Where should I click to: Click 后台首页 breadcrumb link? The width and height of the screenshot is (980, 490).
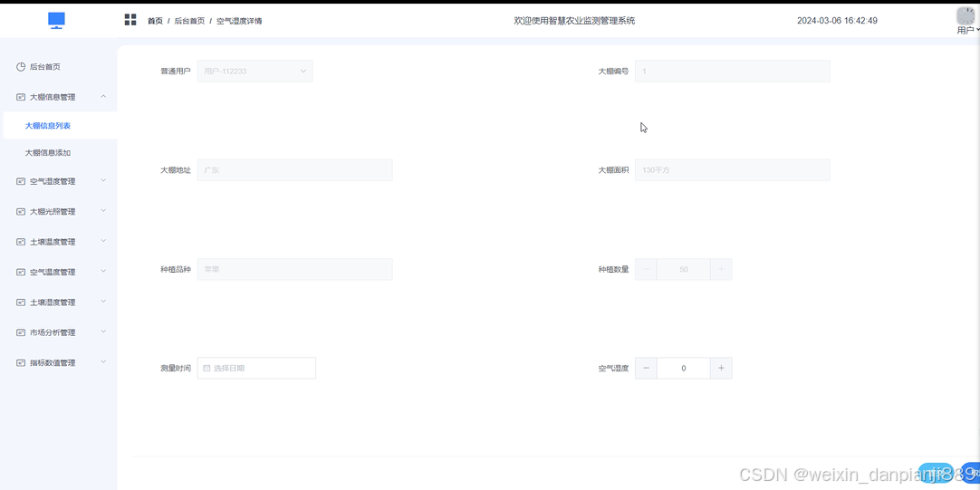point(189,21)
